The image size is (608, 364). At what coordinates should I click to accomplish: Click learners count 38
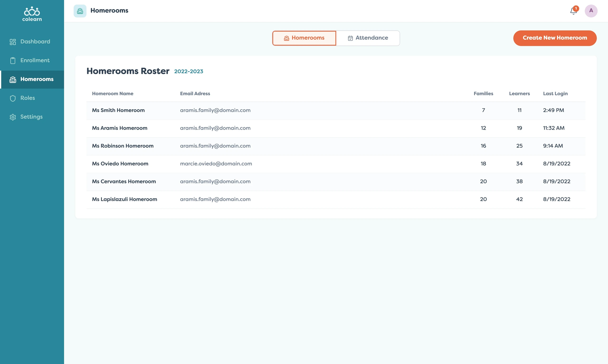pyautogui.click(x=519, y=181)
